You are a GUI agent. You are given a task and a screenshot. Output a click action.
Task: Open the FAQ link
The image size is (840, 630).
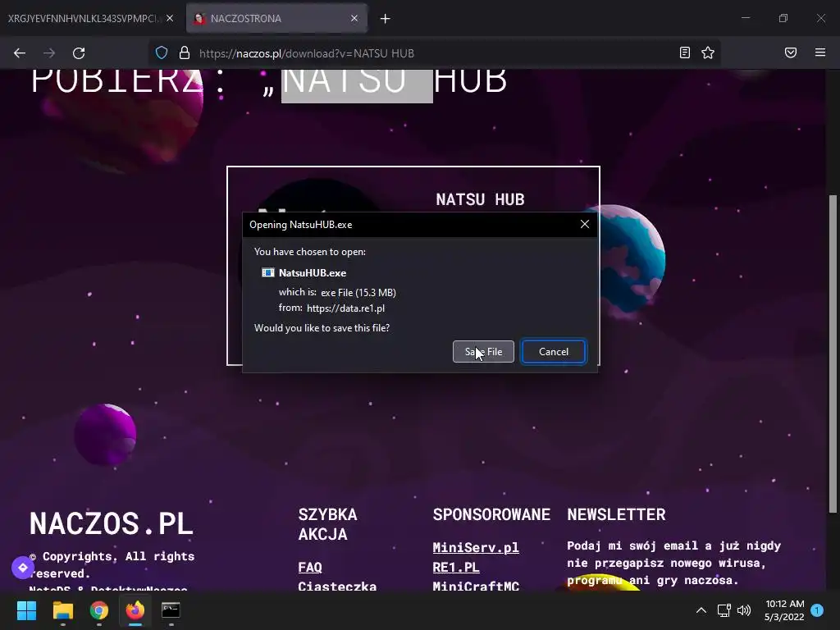(310, 567)
